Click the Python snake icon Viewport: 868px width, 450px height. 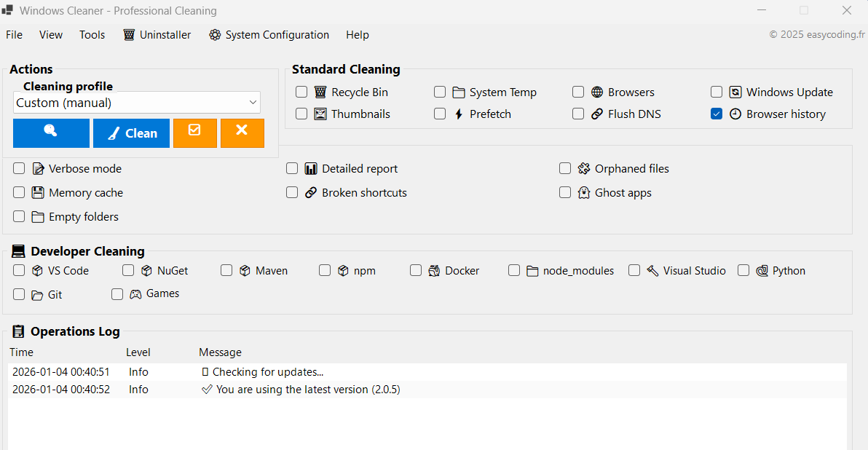click(762, 271)
